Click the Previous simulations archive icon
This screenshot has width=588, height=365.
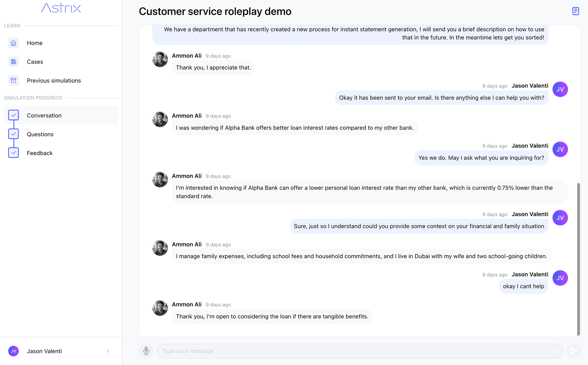pos(13,81)
